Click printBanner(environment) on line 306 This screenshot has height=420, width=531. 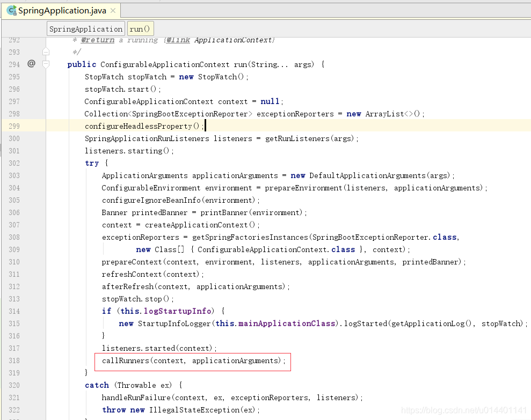[x=251, y=212]
